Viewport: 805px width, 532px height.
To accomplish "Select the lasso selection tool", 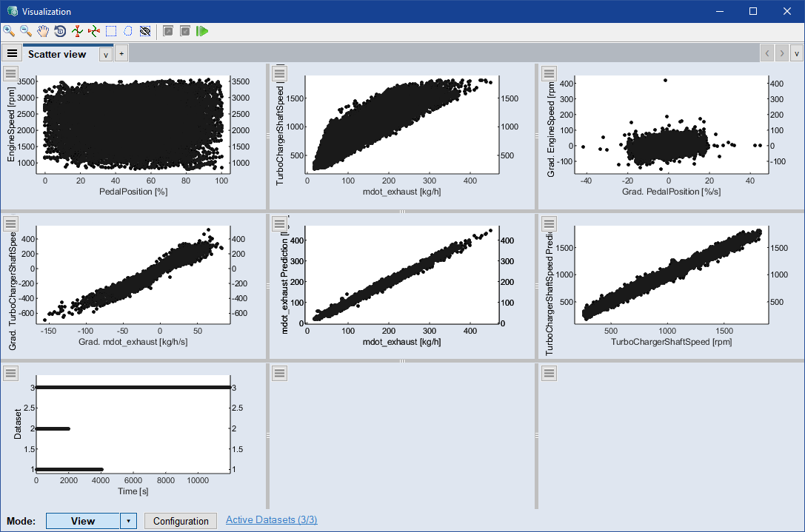I will coord(128,31).
